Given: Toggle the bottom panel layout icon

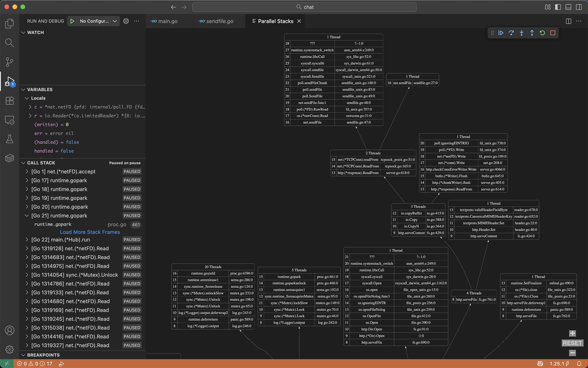Looking at the screenshot, I should [x=568, y=7].
